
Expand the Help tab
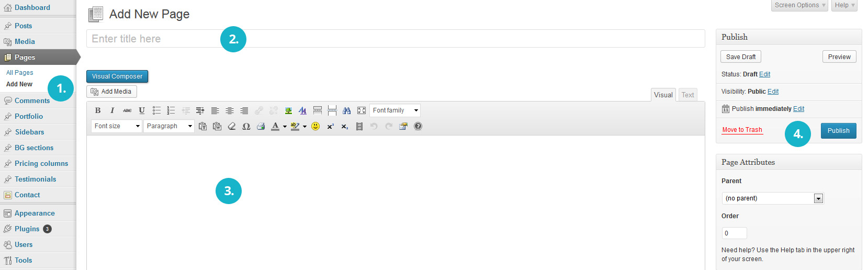(x=844, y=5)
